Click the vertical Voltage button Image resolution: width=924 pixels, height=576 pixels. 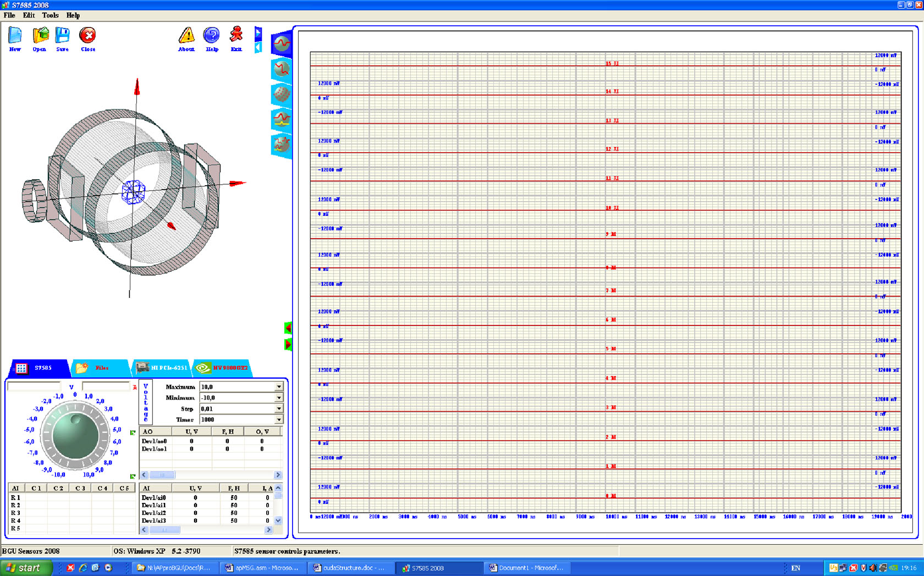(x=146, y=402)
